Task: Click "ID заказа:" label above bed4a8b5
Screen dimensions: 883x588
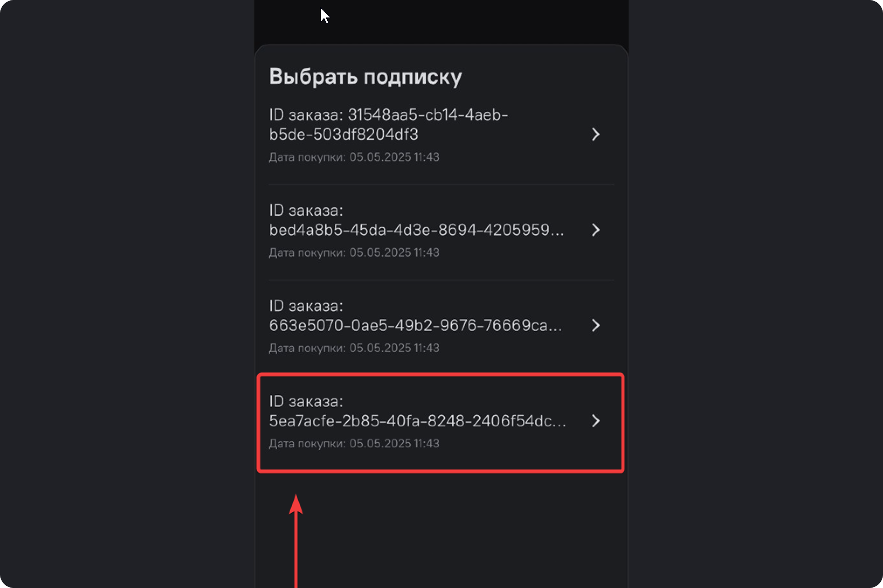Action: coord(306,211)
